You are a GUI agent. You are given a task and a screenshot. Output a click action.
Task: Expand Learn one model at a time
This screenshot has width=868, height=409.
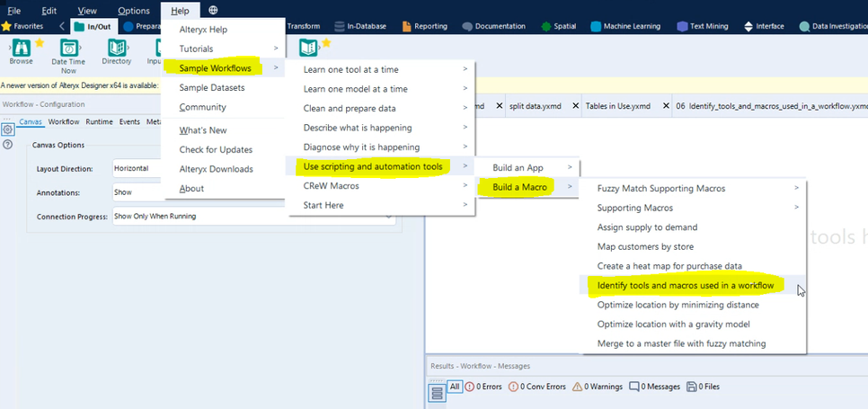click(x=380, y=89)
